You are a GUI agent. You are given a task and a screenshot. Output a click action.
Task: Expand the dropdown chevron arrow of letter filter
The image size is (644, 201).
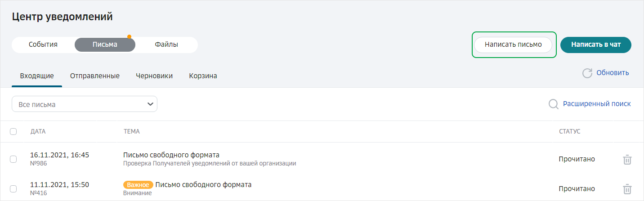click(150, 104)
